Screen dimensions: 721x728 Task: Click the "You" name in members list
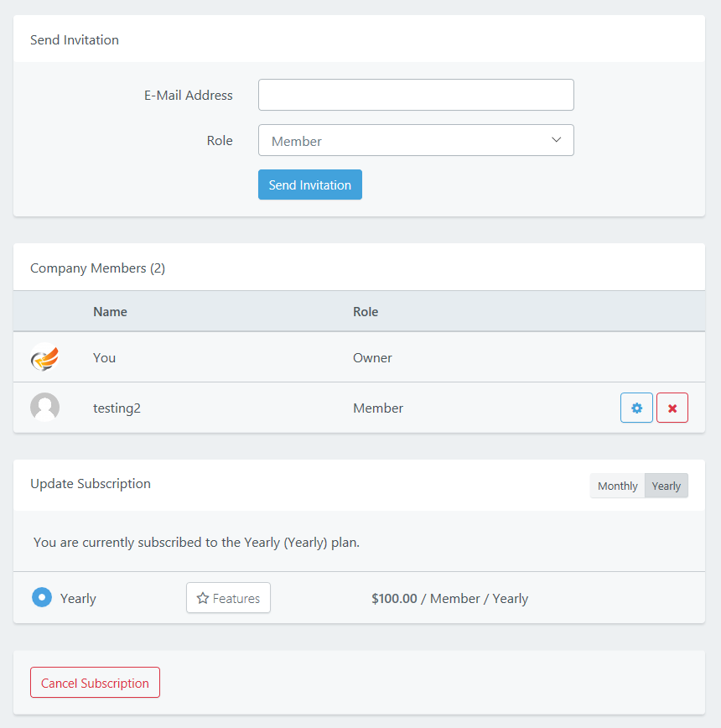(104, 358)
